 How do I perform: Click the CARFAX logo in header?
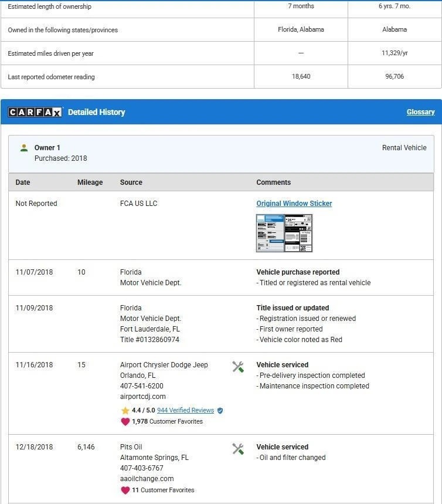[x=35, y=112]
